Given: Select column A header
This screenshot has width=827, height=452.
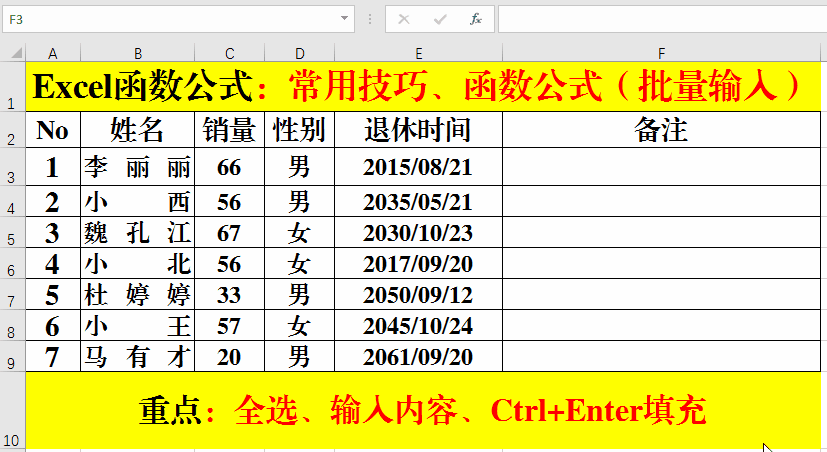Looking at the screenshot, I should pos(53,53).
